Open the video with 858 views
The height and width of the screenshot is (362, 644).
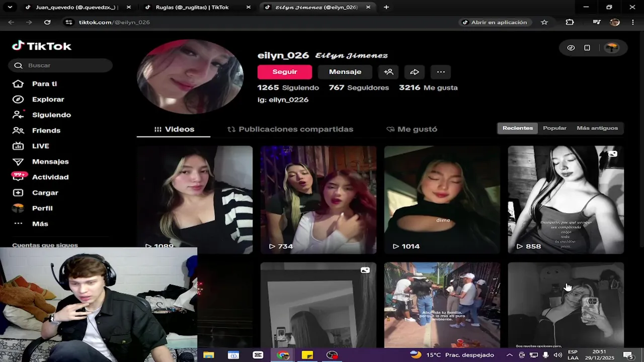(566, 200)
